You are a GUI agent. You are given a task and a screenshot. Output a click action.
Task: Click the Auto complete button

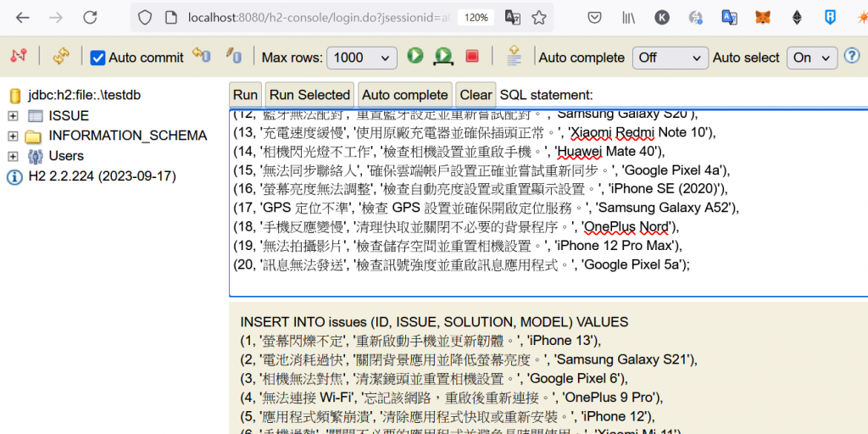tap(404, 95)
